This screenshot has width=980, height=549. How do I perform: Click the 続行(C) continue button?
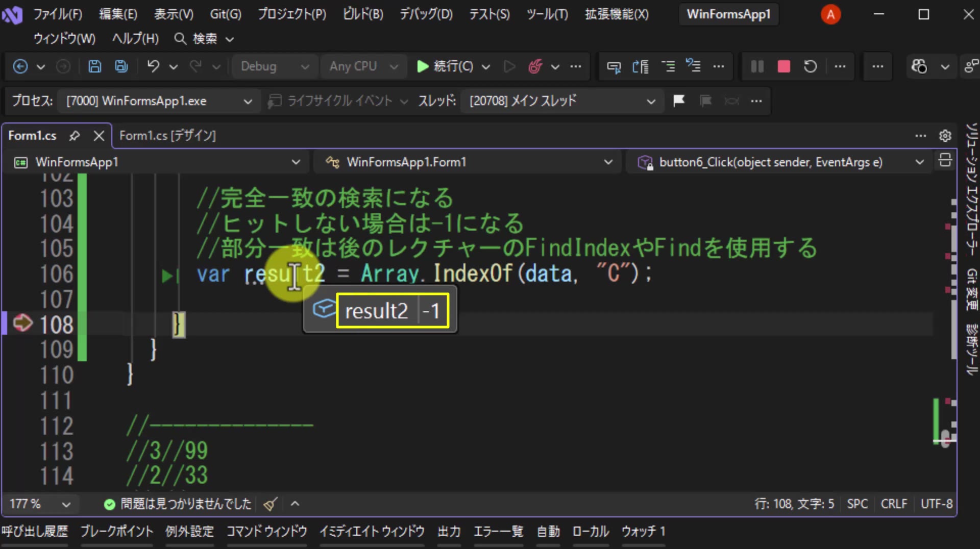point(445,66)
